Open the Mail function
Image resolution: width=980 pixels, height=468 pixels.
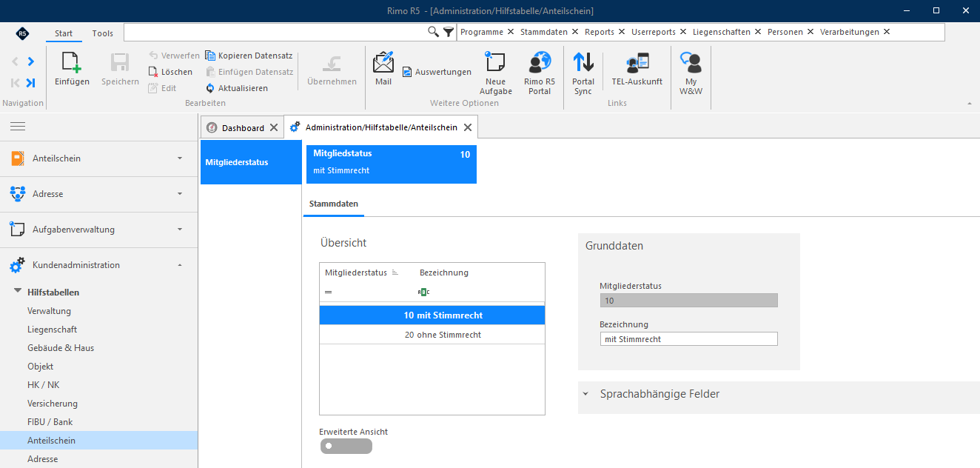tap(383, 69)
